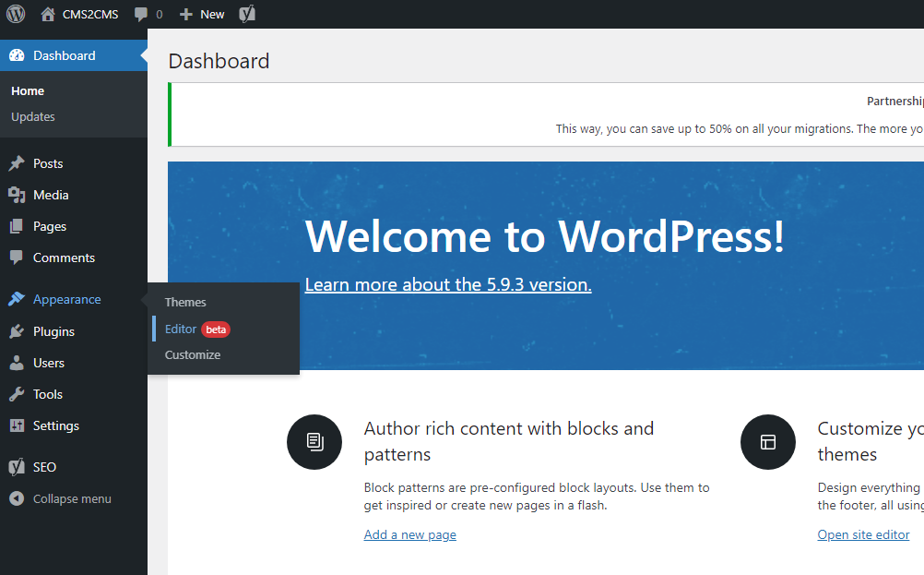Click the plus icon next to New
Screen dimensions: 924x575
click(185, 14)
